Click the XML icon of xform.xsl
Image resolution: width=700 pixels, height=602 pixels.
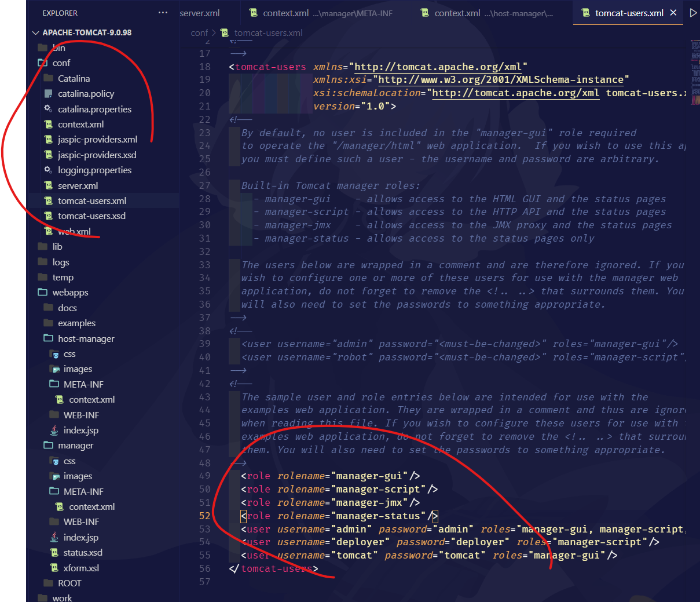[x=54, y=568]
